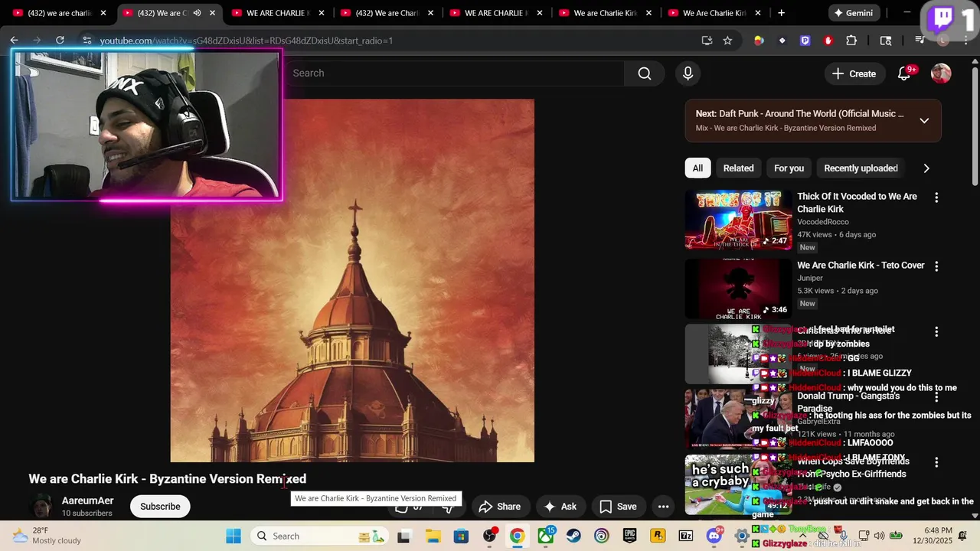This screenshot has width=980, height=551.
Task: Click the purple P extension icon
Action: pyautogui.click(x=805, y=41)
